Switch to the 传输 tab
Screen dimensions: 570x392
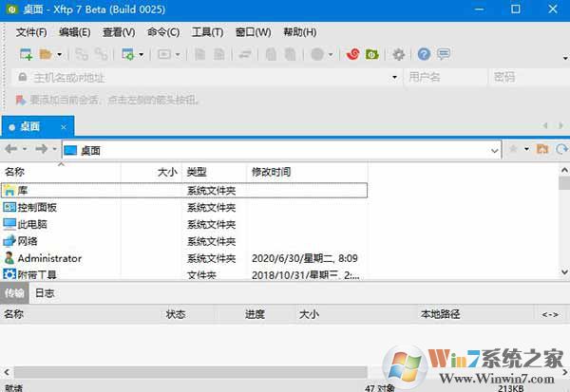tap(14, 293)
